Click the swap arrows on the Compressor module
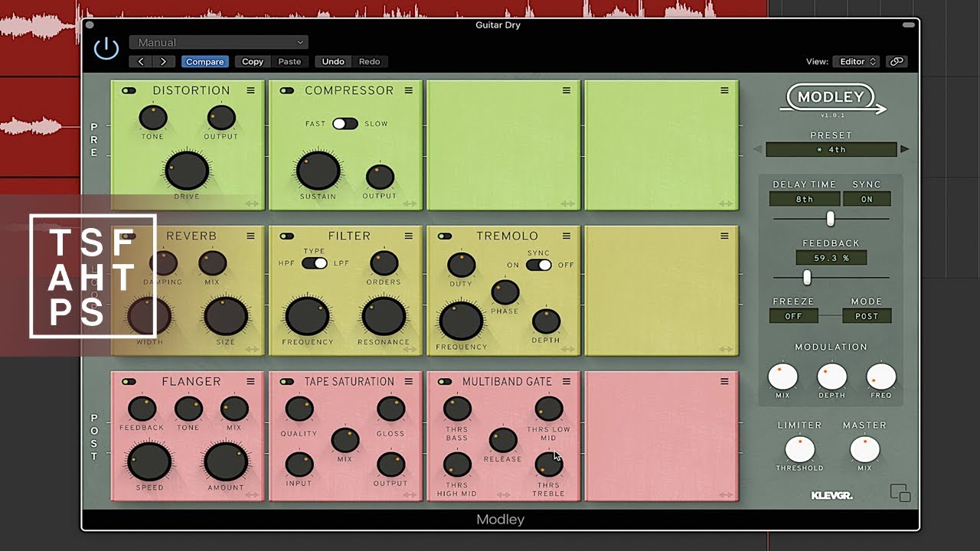 click(410, 204)
